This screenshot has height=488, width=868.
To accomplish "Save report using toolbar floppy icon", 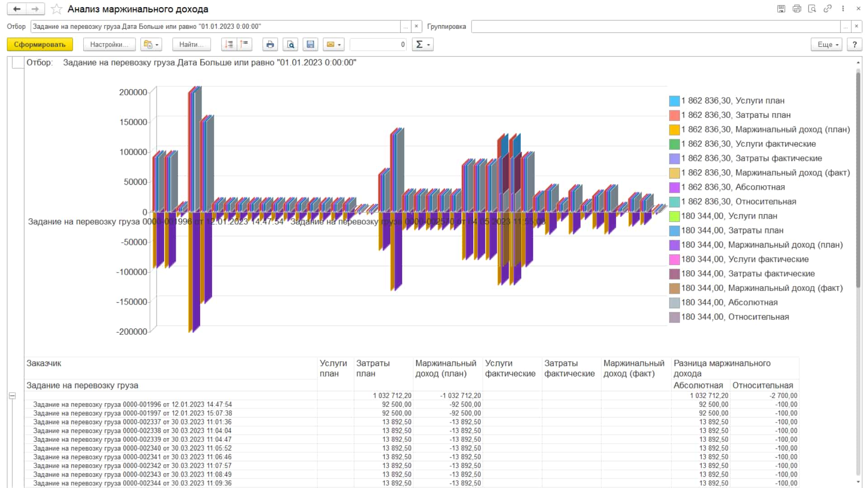I will point(310,44).
